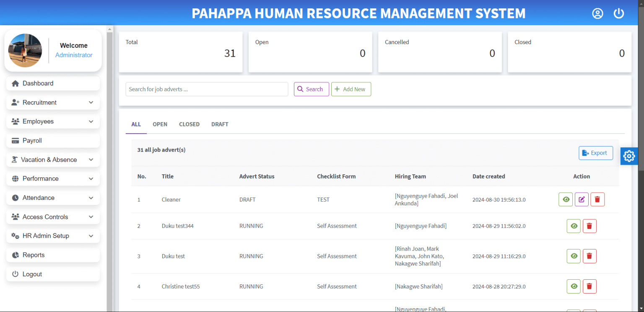
Task: Delete the Duku test344 advert with trash icon
Action: pos(589,226)
